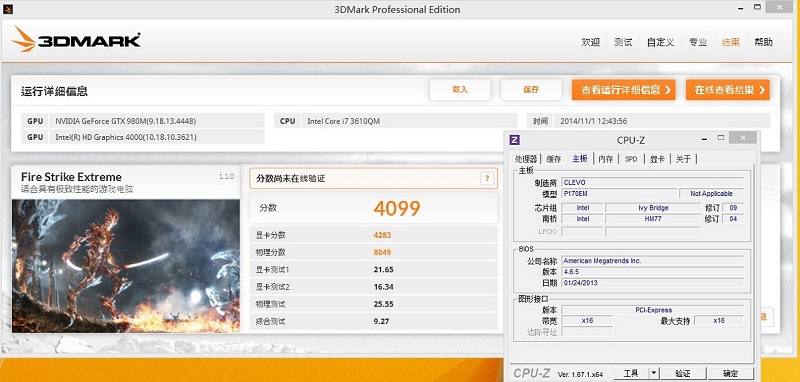Click the Ivy Bridge chipset field
Image resolution: width=800 pixels, height=382 pixels.
point(653,208)
